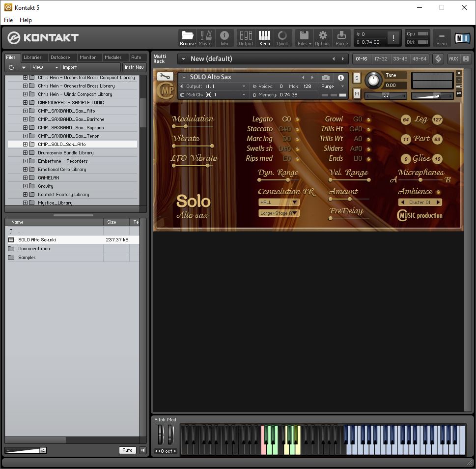Mute the SOLO Alto Sax instrument
The width and height of the screenshot is (476, 469).
tap(357, 94)
